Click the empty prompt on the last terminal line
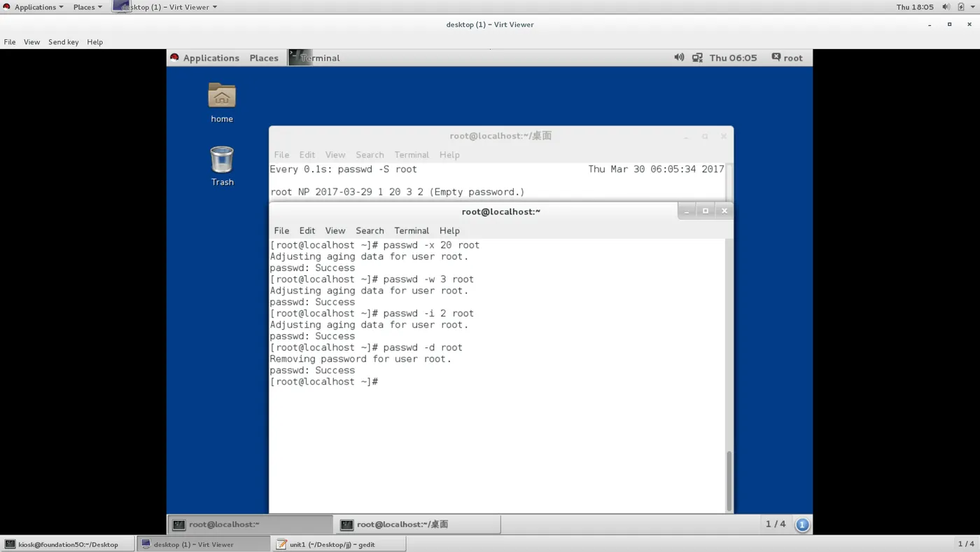Screen dimensions: 980x552 pyautogui.click(x=324, y=382)
